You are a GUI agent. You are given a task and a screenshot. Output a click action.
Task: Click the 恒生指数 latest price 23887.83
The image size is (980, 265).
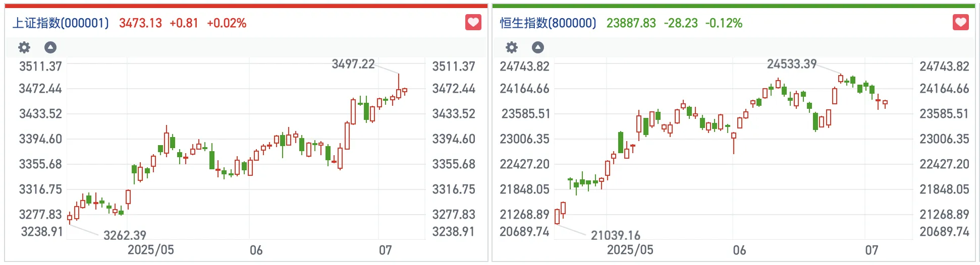pyautogui.click(x=631, y=23)
